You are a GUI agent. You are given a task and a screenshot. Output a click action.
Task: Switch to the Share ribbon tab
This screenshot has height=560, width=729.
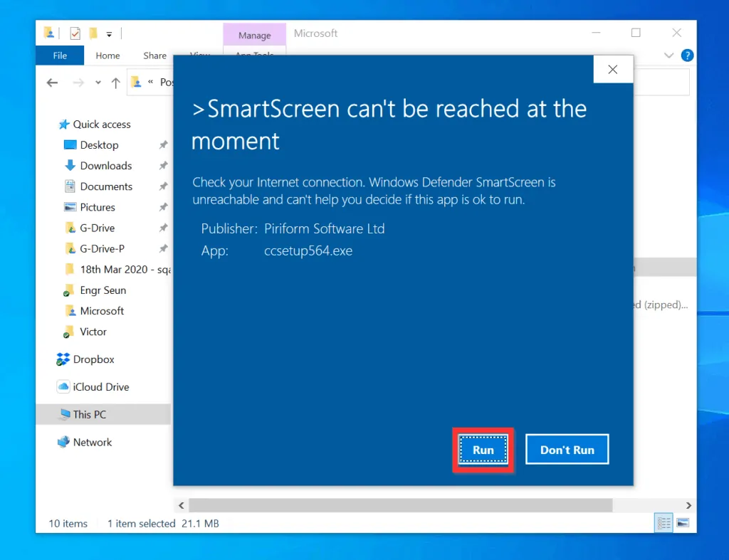pyautogui.click(x=154, y=55)
